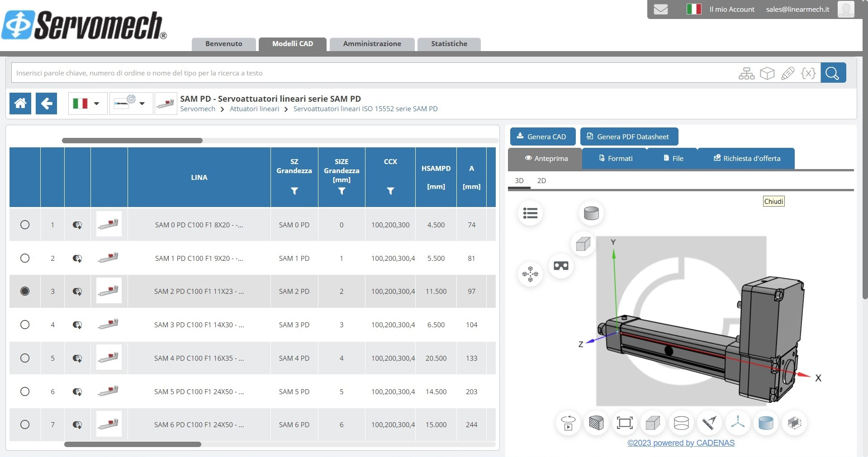Toggle coordinate axes display icon

click(x=738, y=423)
